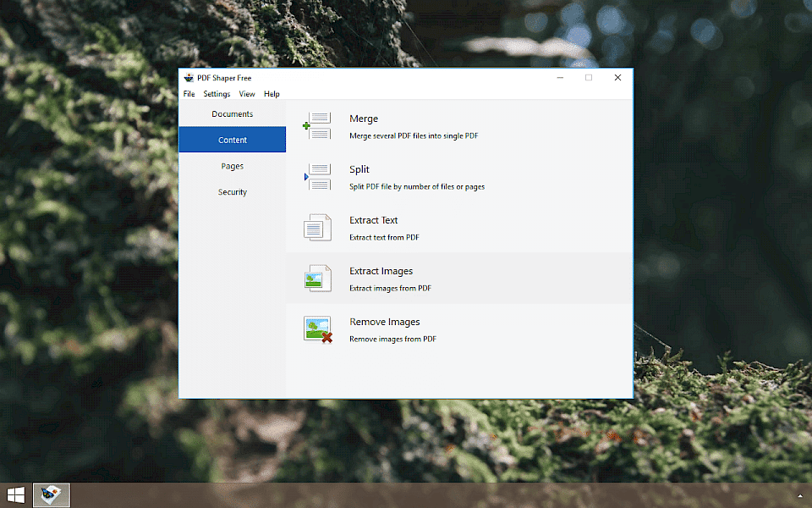Click the Remove Images icon with red X
812x508 pixels.
click(317, 329)
